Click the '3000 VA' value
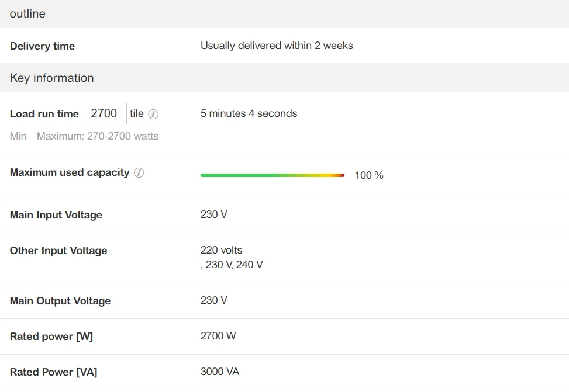This screenshot has width=569, height=392. (x=220, y=372)
